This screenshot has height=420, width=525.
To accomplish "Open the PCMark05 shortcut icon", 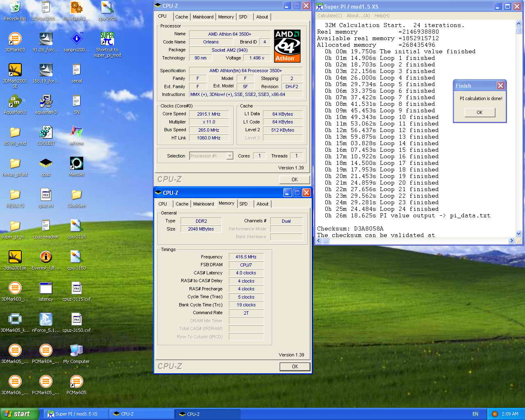I will [76, 385].
